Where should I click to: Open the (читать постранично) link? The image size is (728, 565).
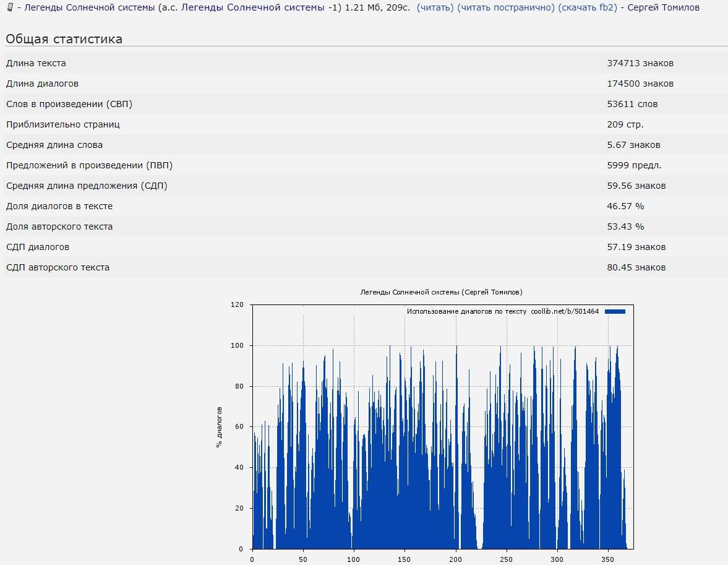(506, 8)
